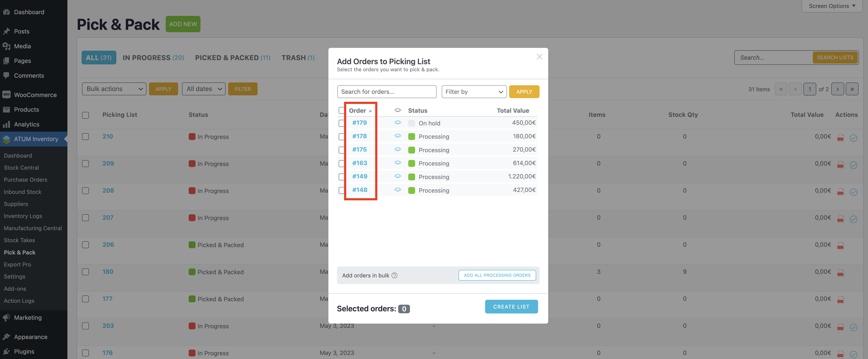The width and height of the screenshot is (868, 359).
Task: Select the checkbox for order #149
Action: [341, 177]
